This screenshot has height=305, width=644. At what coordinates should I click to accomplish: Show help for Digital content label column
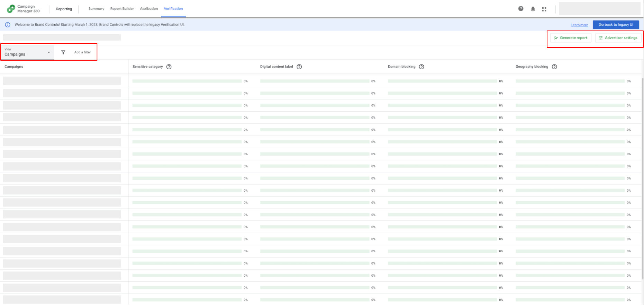click(x=299, y=67)
